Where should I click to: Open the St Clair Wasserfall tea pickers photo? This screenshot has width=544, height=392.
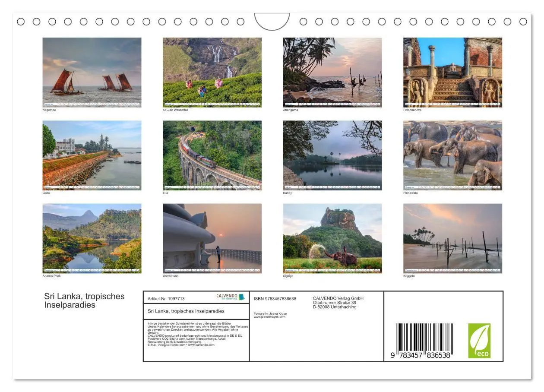[x=212, y=72]
